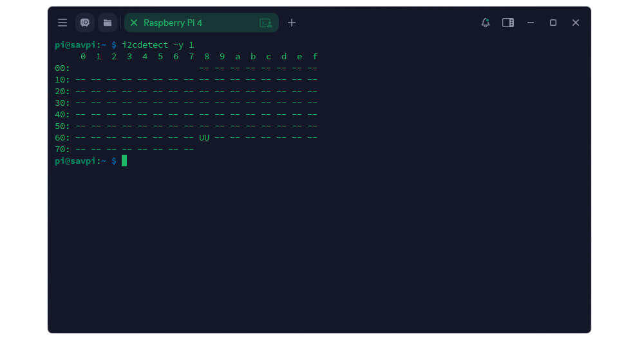Open the hamburger main menu
The height and width of the screenshot is (343, 644).
(x=62, y=23)
